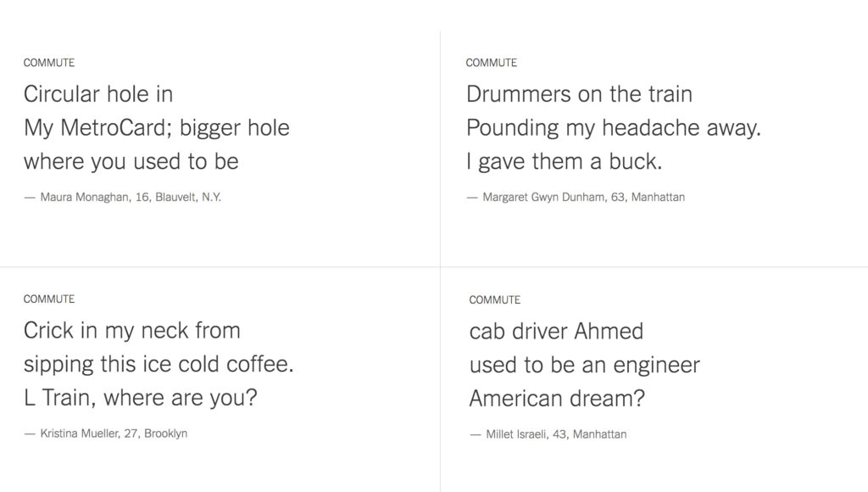868x492 pixels.
Task: Click the COMMUTE label above the cab driver haiku
Action: point(494,299)
